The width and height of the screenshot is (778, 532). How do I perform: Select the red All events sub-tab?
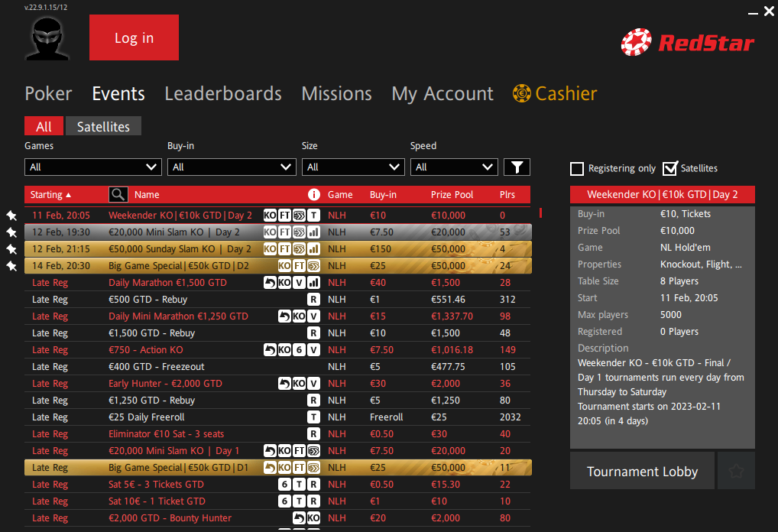point(44,126)
